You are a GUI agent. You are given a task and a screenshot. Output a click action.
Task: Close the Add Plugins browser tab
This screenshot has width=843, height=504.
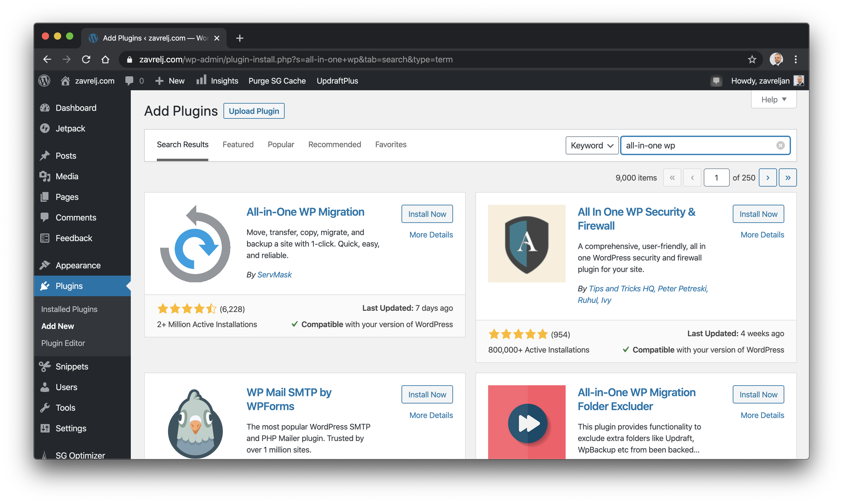coord(217,38)
